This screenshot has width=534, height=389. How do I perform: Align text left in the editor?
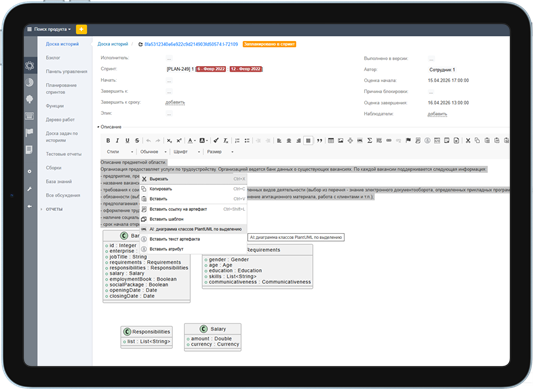click(x=279, y=140)
